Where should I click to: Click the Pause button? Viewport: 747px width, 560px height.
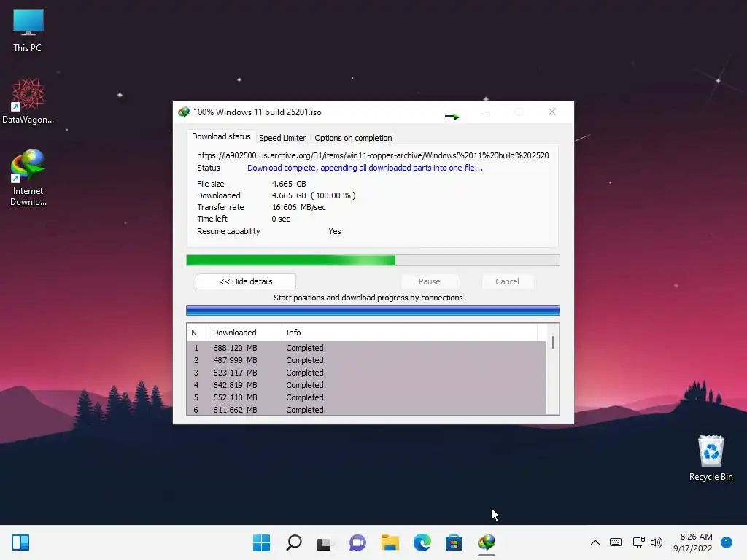tap(429, 281)
